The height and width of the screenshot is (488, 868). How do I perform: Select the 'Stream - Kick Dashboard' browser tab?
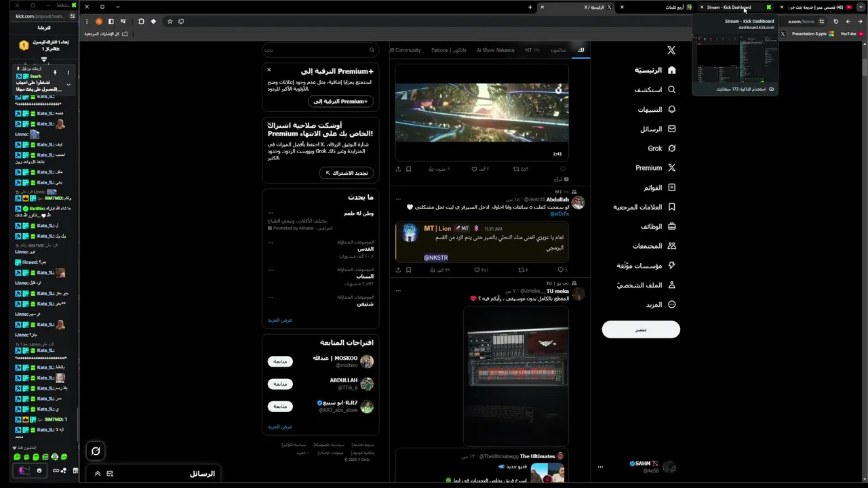pyautogui.click(x=735, y=7)
